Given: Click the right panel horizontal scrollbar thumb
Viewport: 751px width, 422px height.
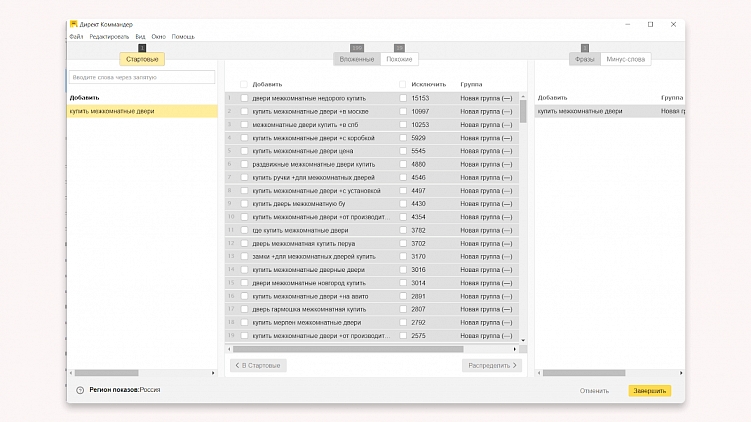Looking at the screenshot, I should click(584, 373).
